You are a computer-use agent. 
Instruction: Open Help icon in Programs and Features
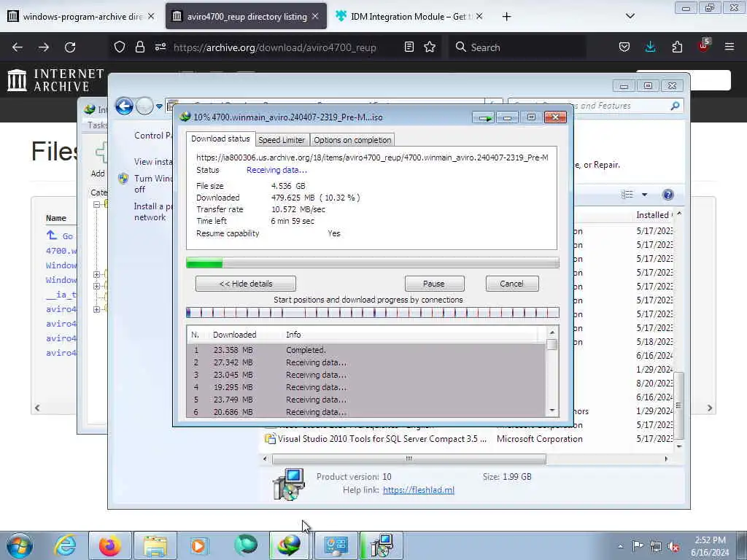668,194
